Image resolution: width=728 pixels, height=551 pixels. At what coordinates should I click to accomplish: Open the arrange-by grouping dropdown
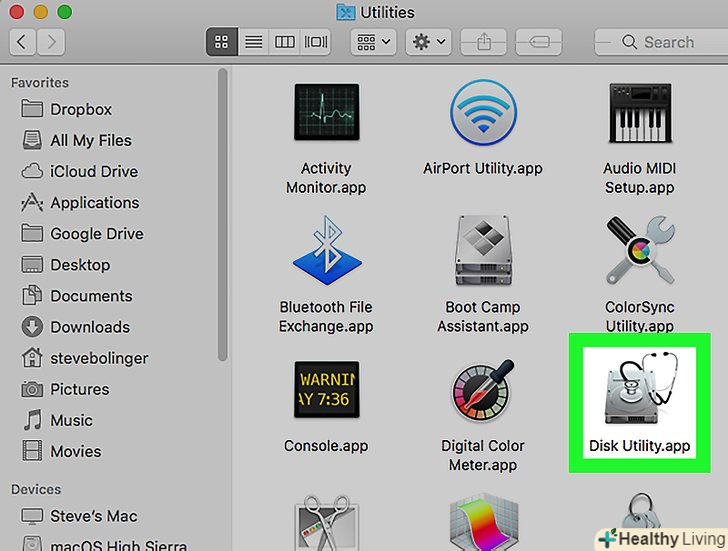click(373, 42)
